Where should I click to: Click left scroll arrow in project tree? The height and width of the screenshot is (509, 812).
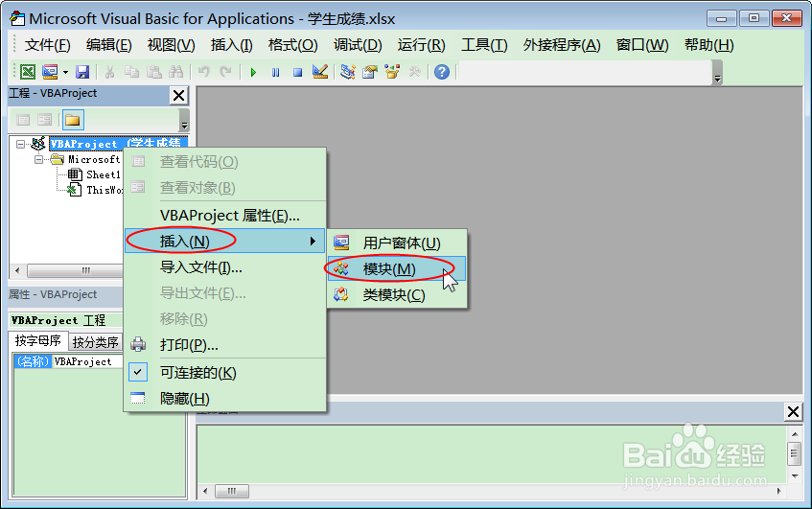(x=17, y=270)
